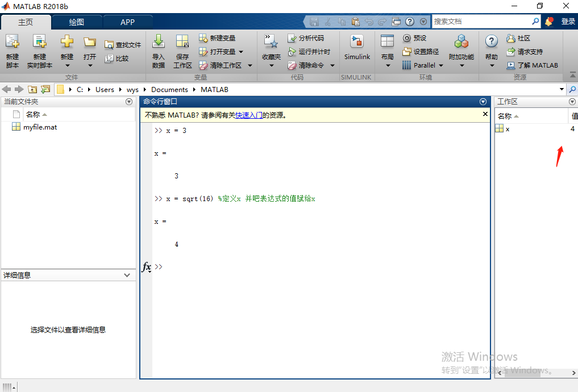
Task: Click the Parallel toolstrip icon
Action: (406, 65)
